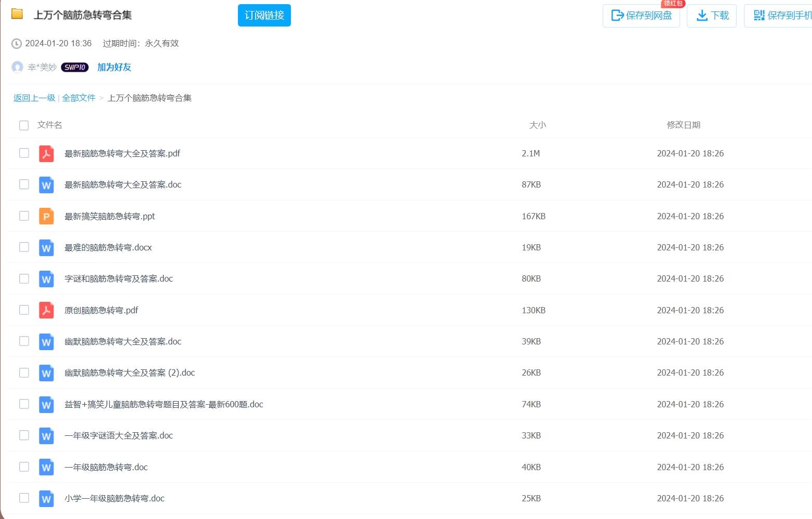Click the Word icon for 一年级字谜语大全及答案.doc

pyautogui.click(x=46, y=436)
